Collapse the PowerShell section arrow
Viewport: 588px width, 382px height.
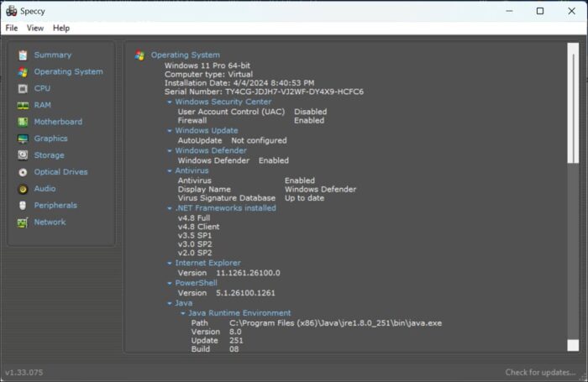tap(170, 283)
